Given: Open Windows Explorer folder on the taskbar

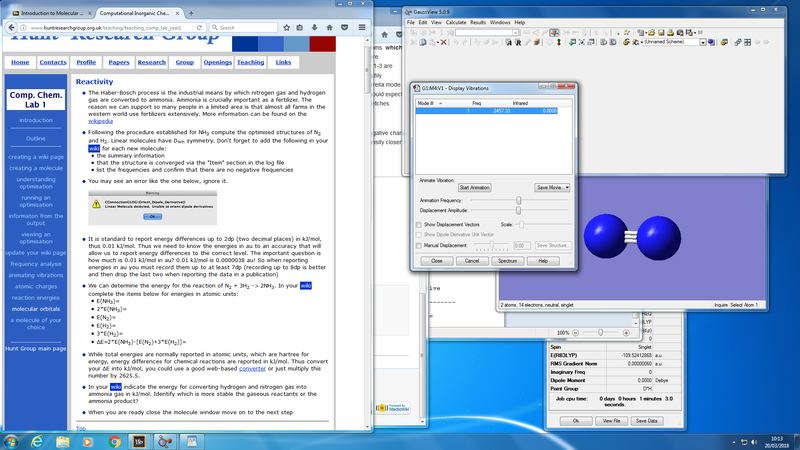Looking at the screenshot, I should point(63,442).
